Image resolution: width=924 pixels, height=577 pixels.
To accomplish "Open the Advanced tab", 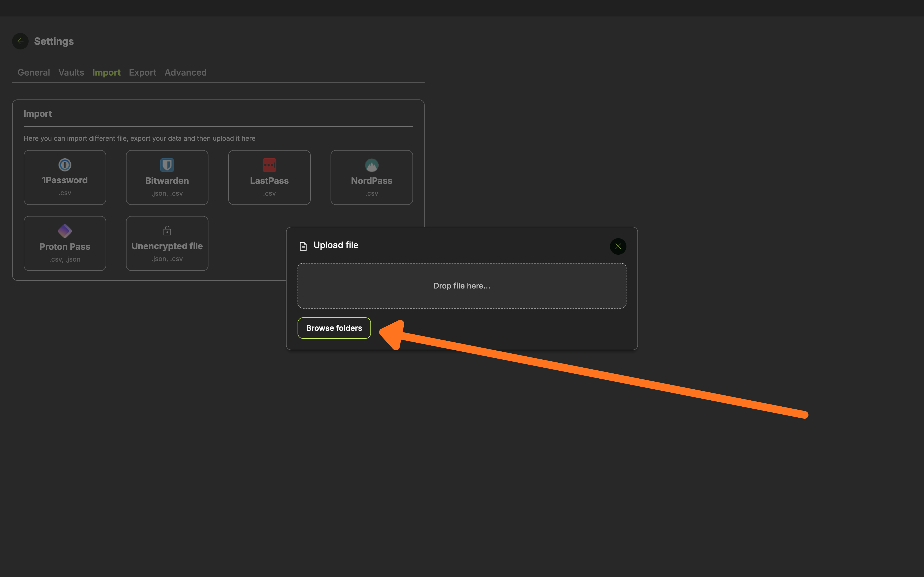I will [186, 73].
